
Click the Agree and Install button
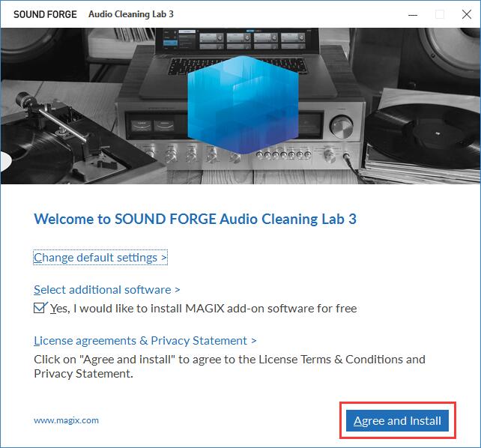pos(397,420)
